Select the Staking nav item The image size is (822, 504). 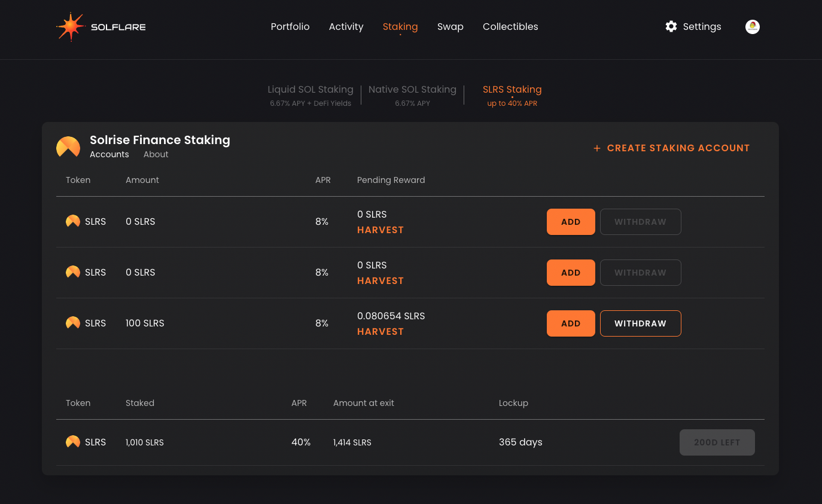tap(400, 26)
